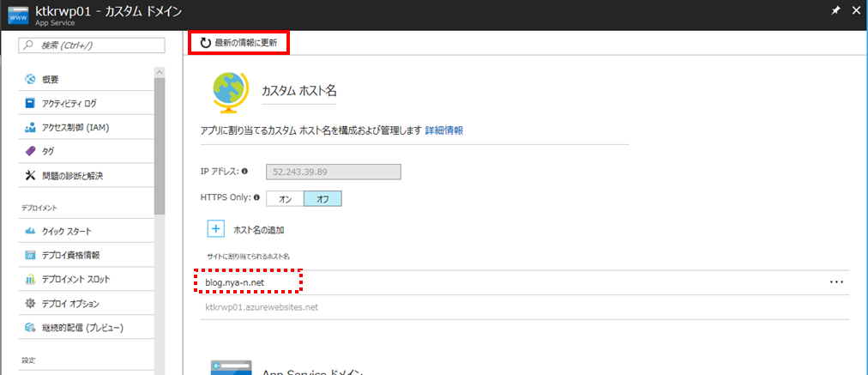Click the HTTPS Only info icon
Image resolution: width=868 pixels, height=375 pixels.
[256, 197]
